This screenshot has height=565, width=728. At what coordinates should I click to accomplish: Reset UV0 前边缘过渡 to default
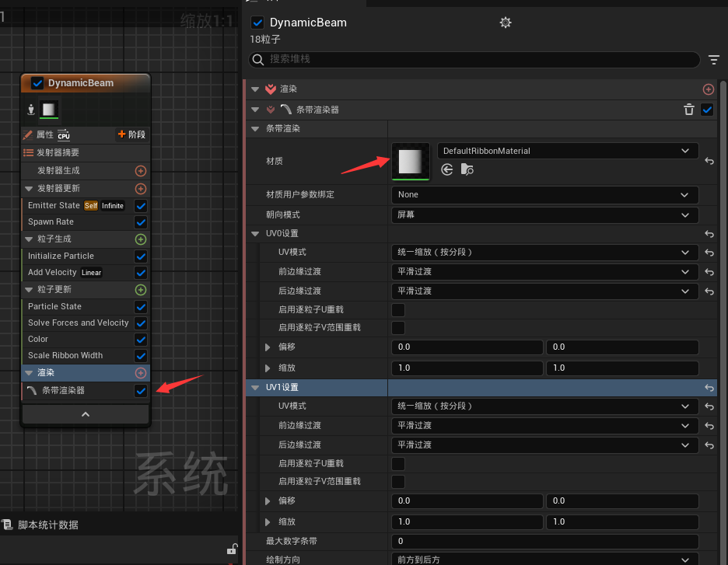709,272
